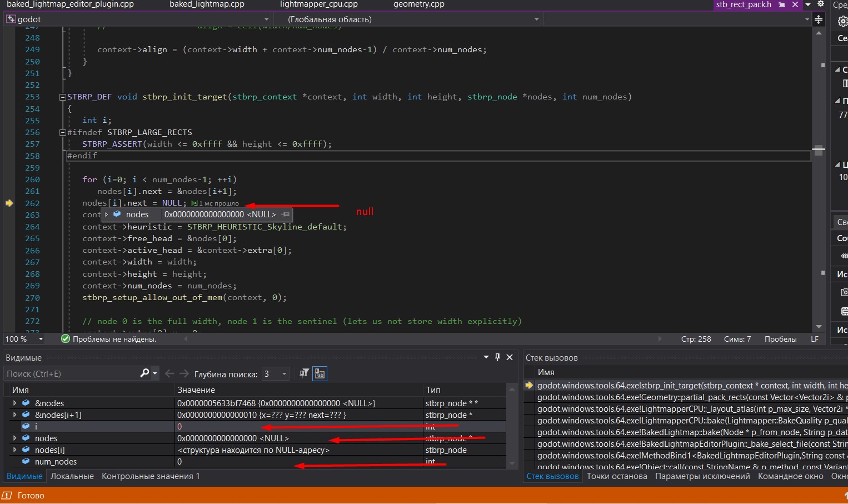This screenshot has height=504, width=848.
Task: Click the forward navigation arrow in Видимые panel
Action: point(184,373)
